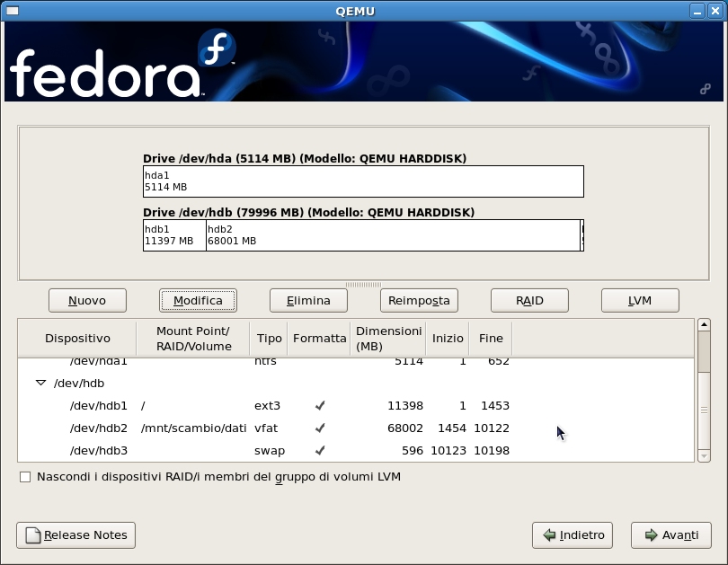Click the Modifica button
728x565 pixels.
[198, 301]
